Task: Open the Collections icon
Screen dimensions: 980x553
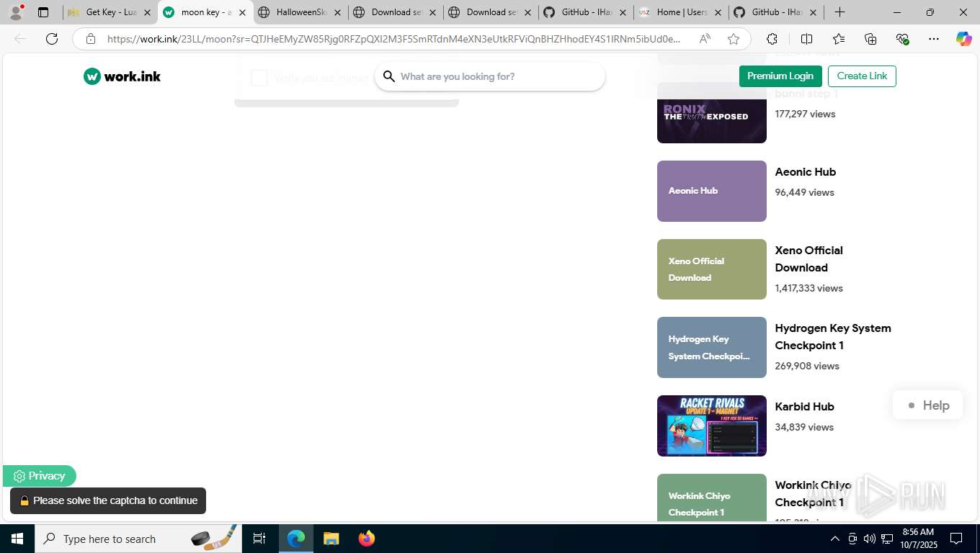Action: [x=870, y=39]
